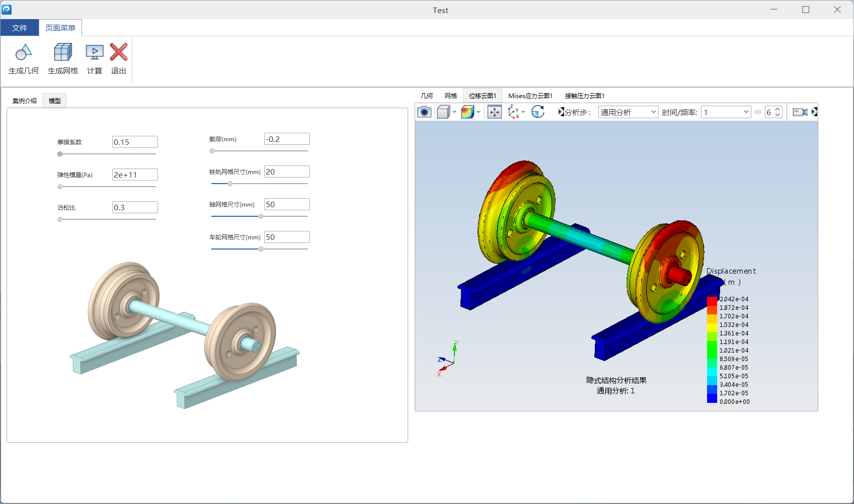Open the 时间/频率 dropdown

coord(726,112)
